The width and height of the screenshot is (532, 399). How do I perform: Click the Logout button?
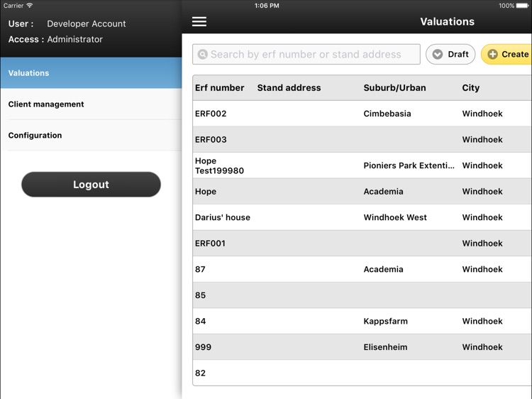91,185
